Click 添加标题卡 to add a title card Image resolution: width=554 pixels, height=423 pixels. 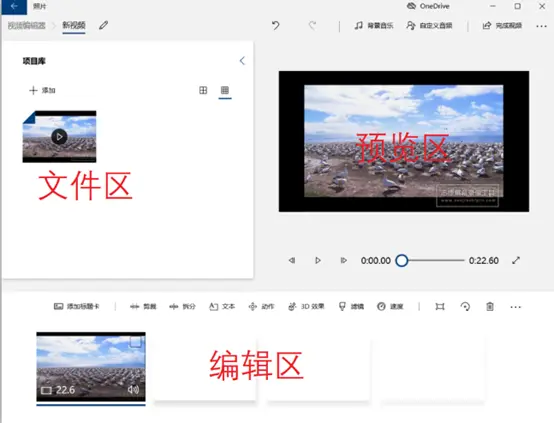point(77,306)
